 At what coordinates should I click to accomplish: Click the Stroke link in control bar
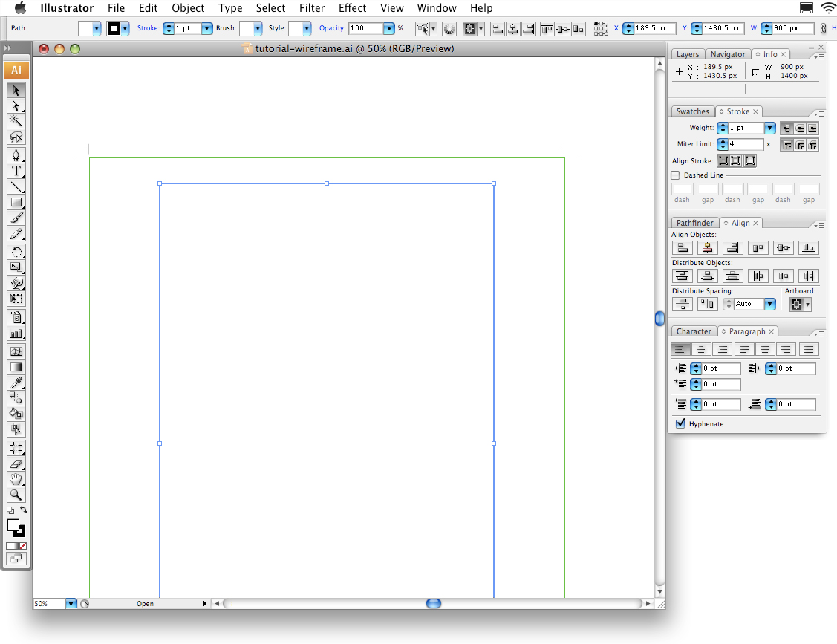click(148, 28)
